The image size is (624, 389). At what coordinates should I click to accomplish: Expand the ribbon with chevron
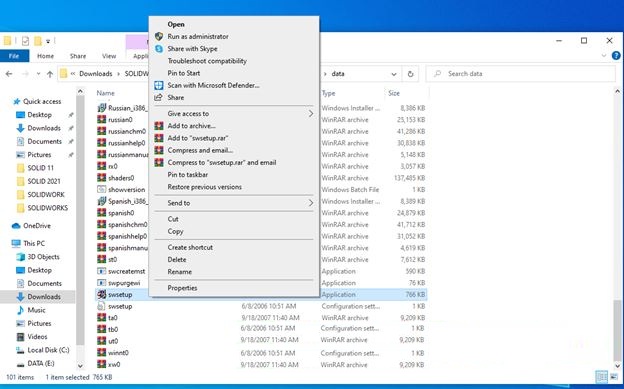click(604, 56)
